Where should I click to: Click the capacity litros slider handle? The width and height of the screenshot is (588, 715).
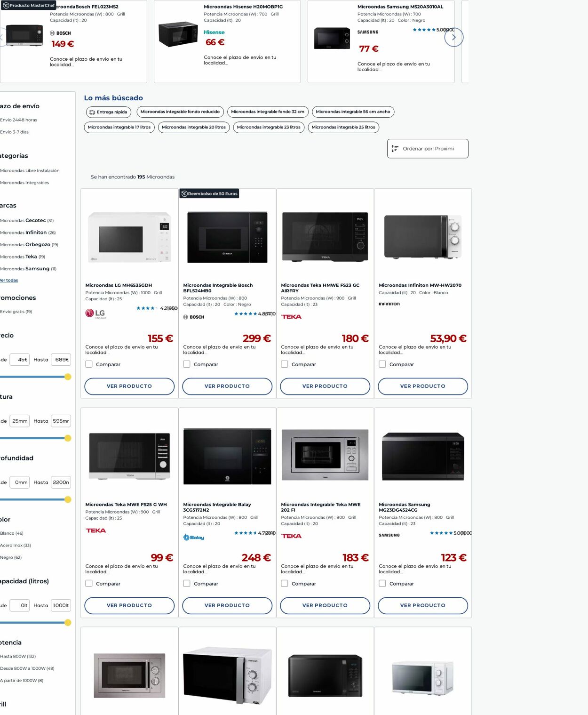(x=68, y=623)
